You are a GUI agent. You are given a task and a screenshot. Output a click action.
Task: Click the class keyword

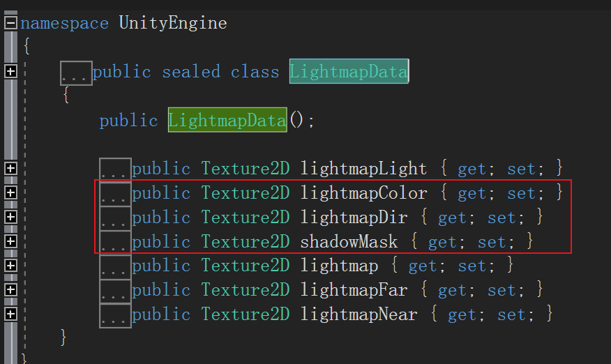255,72
